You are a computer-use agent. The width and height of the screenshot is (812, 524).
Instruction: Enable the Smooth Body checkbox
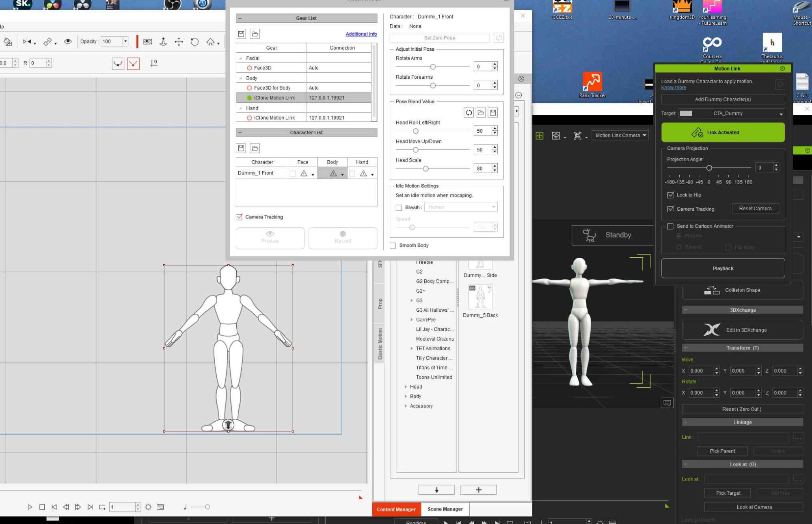[x=393, y=245]
